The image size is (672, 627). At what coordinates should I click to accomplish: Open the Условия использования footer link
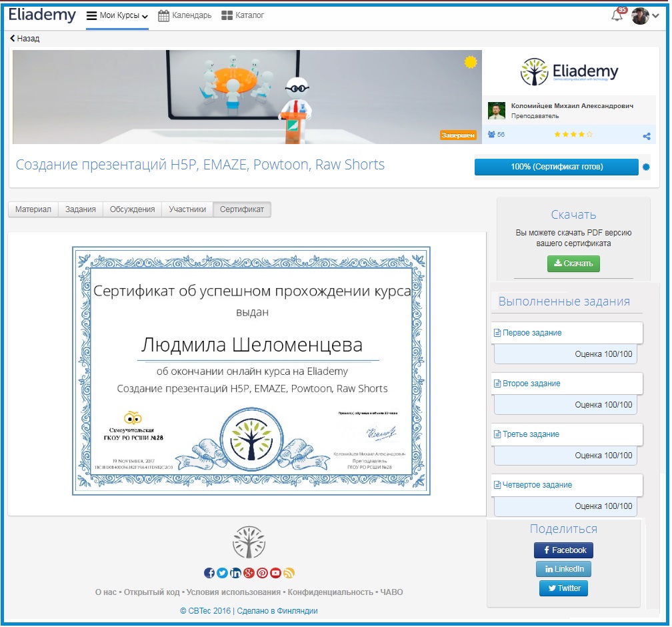pyautogui.click(x=235, y=594)
